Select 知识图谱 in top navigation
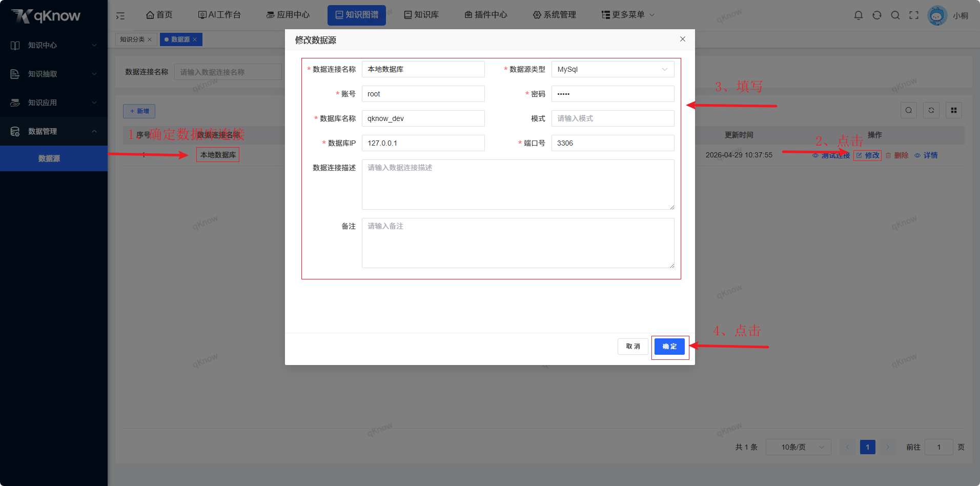Image resolution: width=980 pixels, height=486 pixels. [357, 15]
